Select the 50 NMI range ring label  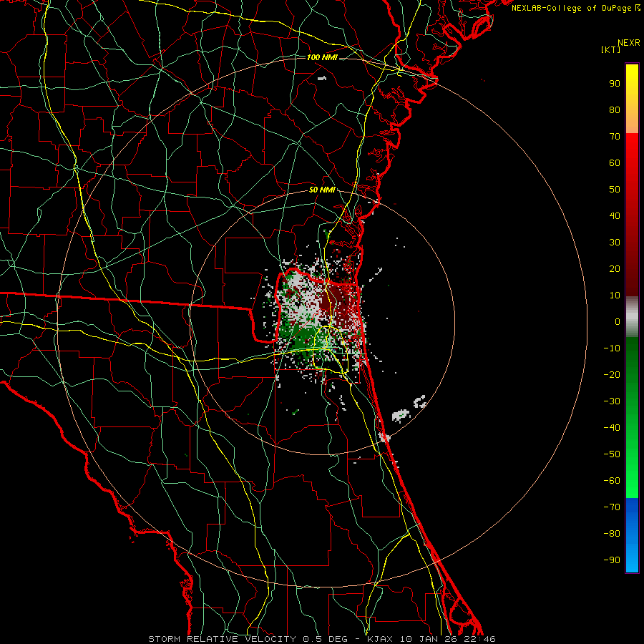(322, 190)
